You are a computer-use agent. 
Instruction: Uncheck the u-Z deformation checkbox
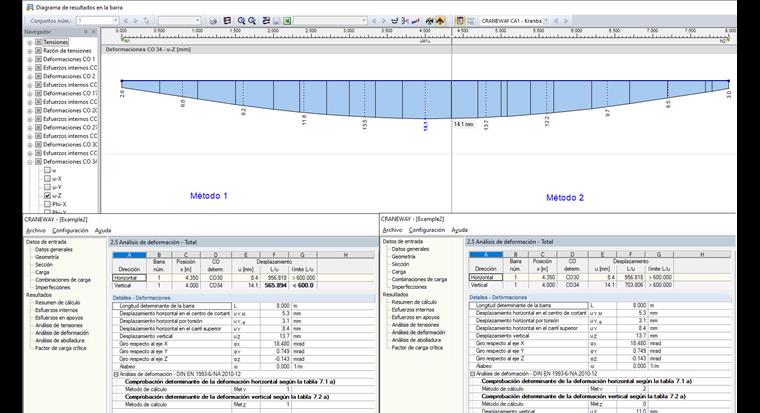point(47,196)
